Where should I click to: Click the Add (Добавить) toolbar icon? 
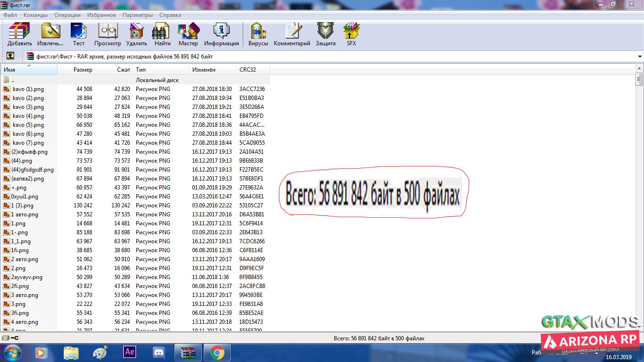click(x=20, y=34)
